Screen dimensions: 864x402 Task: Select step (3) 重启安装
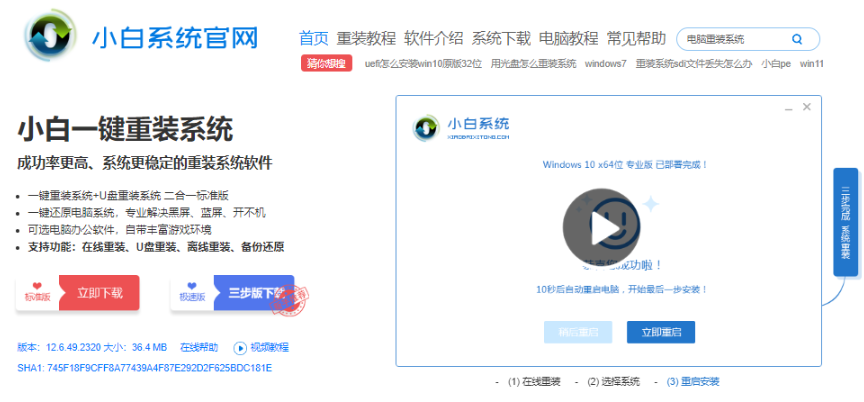(693, 382)
